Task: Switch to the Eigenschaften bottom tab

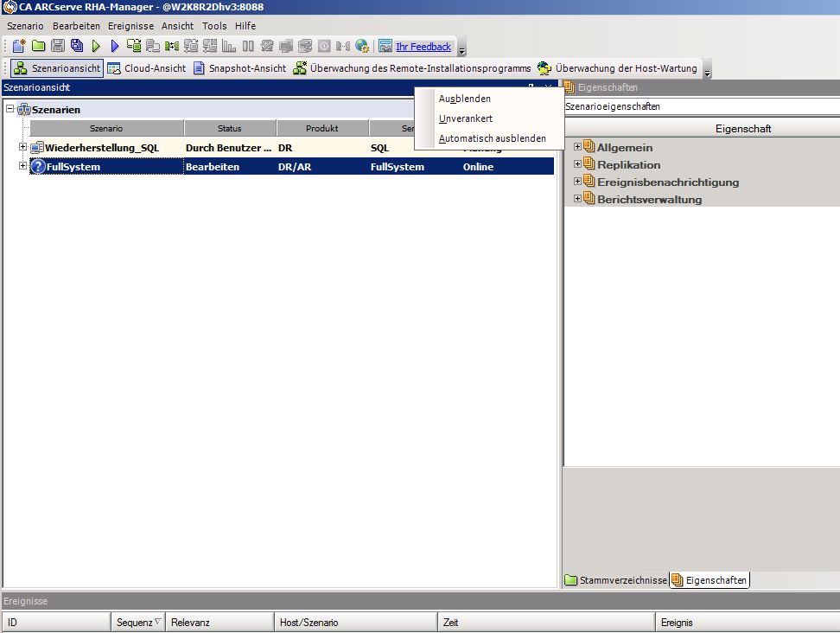Action: pos(710,580)
